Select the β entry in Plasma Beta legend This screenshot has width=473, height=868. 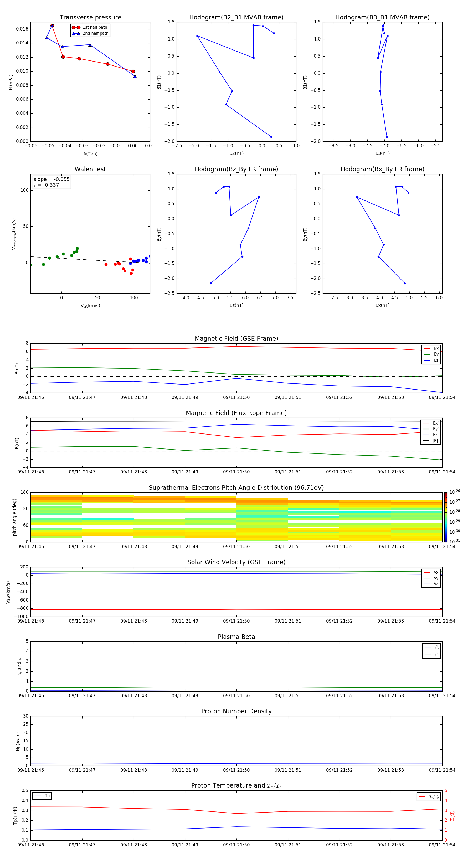pos(431,654)
